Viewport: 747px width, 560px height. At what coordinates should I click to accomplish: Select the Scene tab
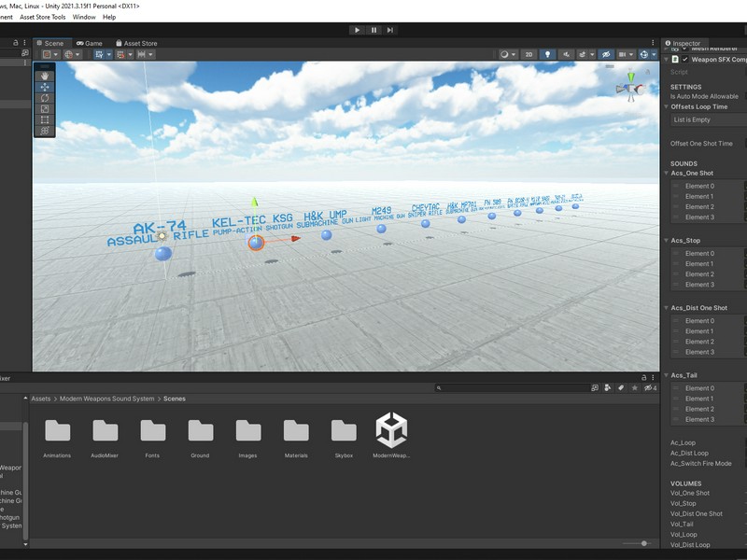(x=50, y=43)
